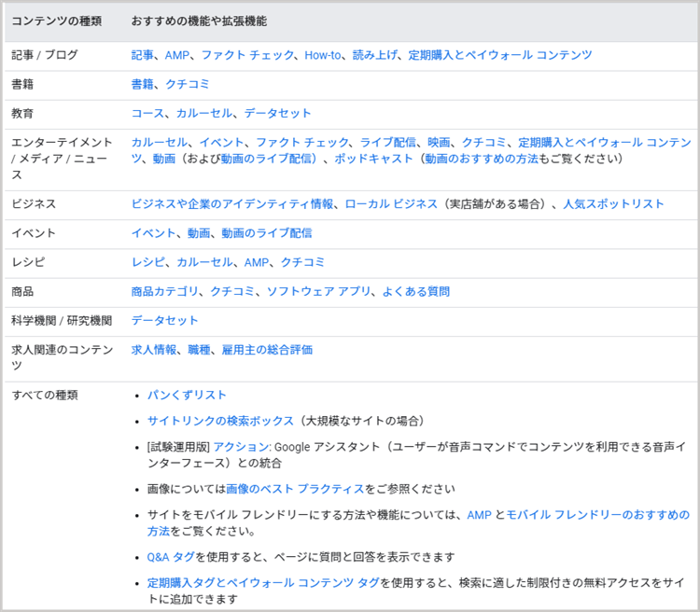Open the アクション link for Google アシスタント
Screen dimensions: 700x612
tap(241, 447)
